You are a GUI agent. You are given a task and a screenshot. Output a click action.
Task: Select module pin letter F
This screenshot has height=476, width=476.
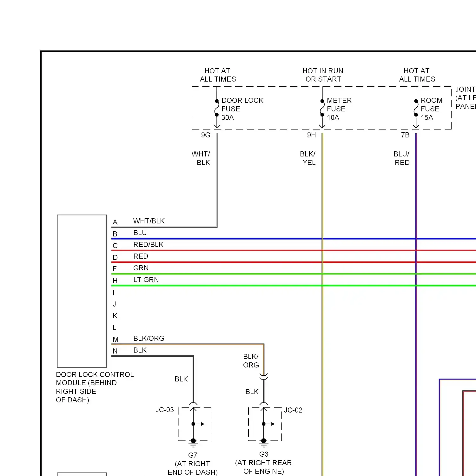point(115,269)
